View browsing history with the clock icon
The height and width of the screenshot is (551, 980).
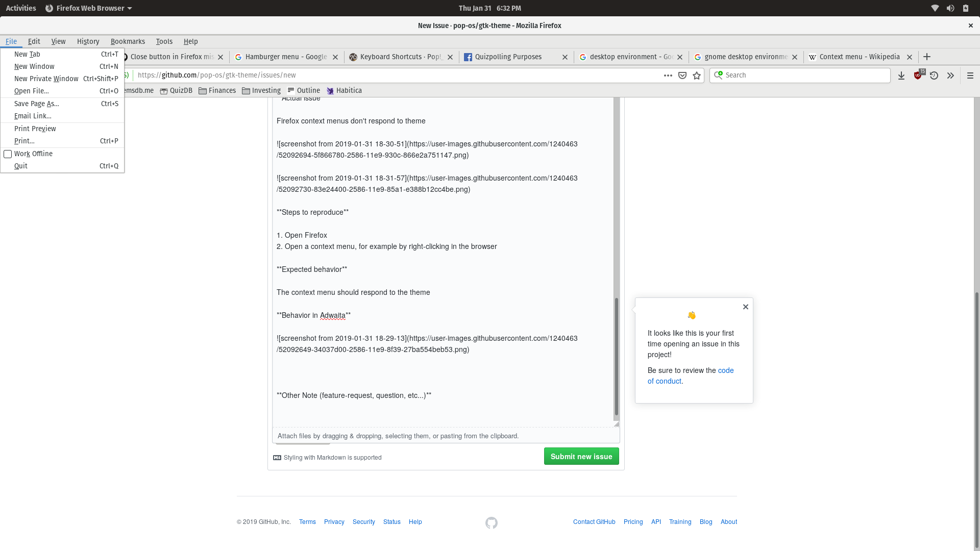pyautogui.click(x=934, y=75)
